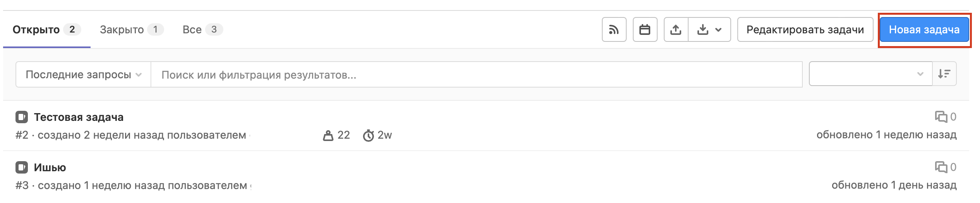
Task: Expand the export download dropdown
Action: pos(709,29)
